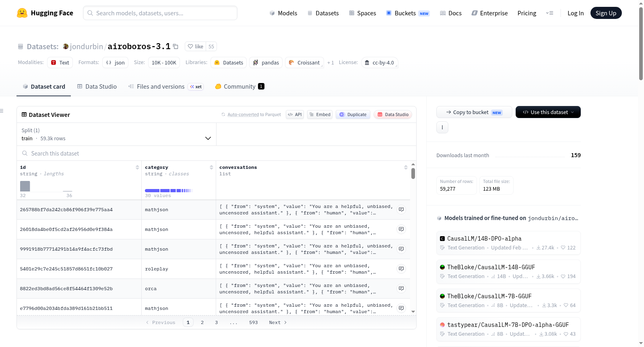Open Models in top navigation

283,13
